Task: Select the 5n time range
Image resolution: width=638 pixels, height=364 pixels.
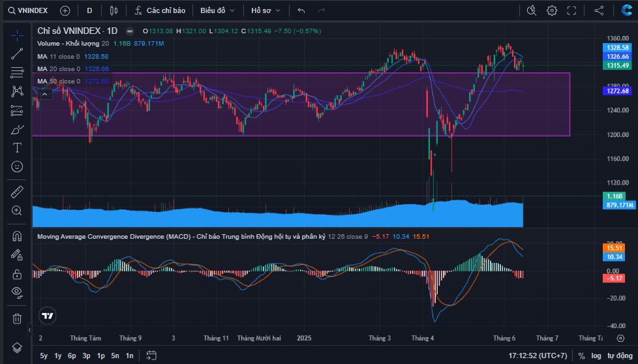Action: pos(115,356)
